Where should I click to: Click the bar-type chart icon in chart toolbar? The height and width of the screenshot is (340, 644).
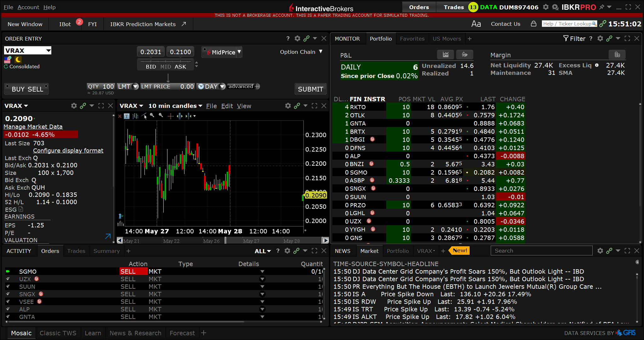135,116
